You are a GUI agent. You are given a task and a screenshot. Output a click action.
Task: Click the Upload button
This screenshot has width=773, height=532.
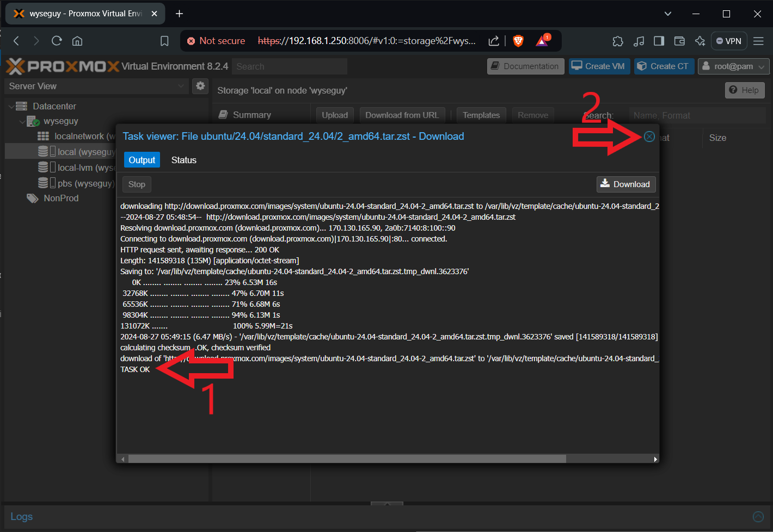(335, 115)
